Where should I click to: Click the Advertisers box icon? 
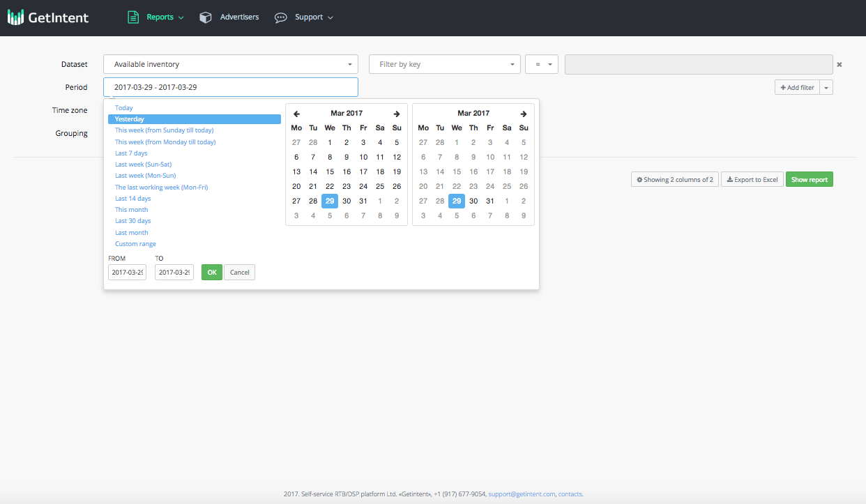(205, 17)
